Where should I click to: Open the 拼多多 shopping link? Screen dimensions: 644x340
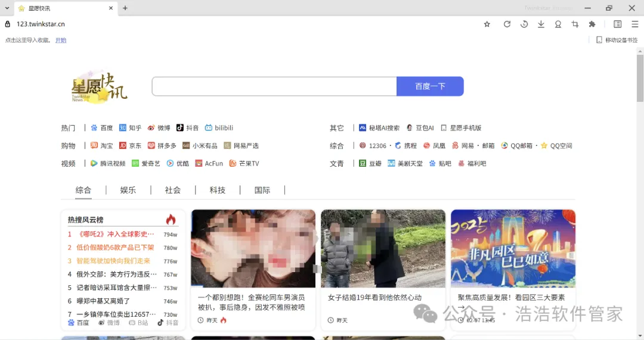tap(162, 146)
